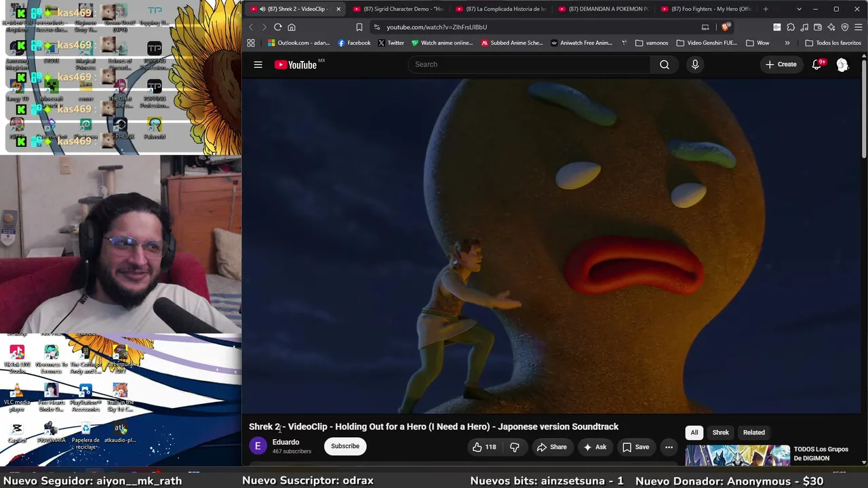Viewport: 868px width, 488px height.
Task: Open TikTok LIVE Studio desktop shortcut
Action: point(17,359)
